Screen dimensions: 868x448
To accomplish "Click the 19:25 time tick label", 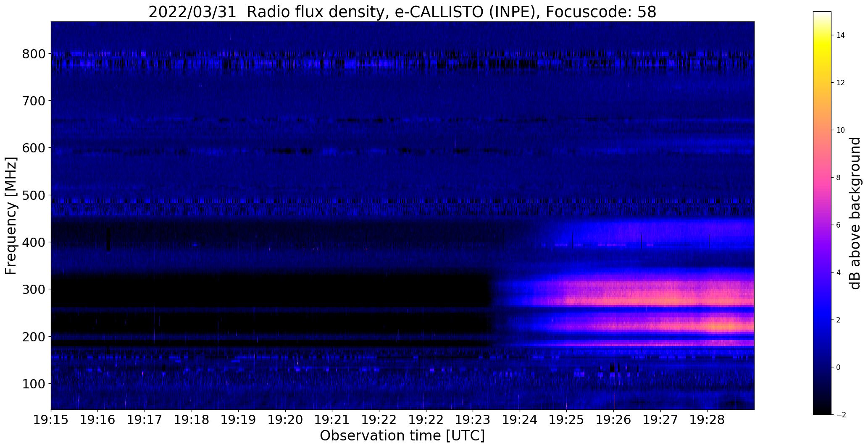I will pos(566,420).
